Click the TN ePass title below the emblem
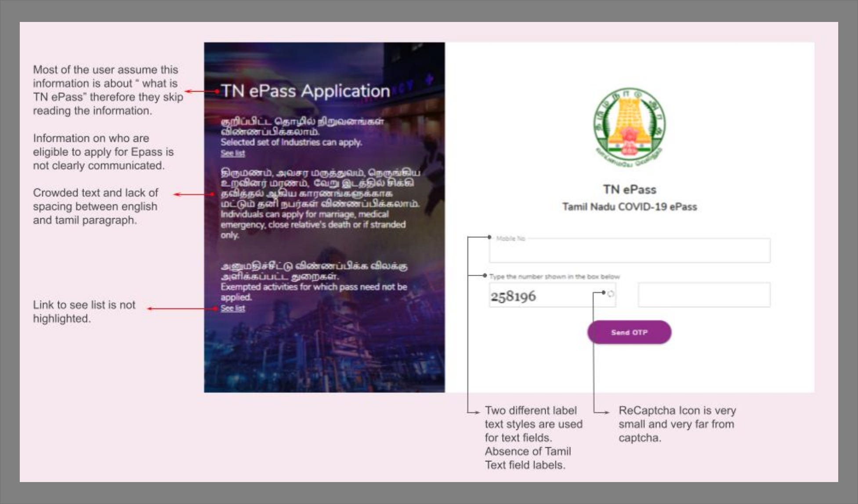The image size is (858, 504). tap(630, 190)
